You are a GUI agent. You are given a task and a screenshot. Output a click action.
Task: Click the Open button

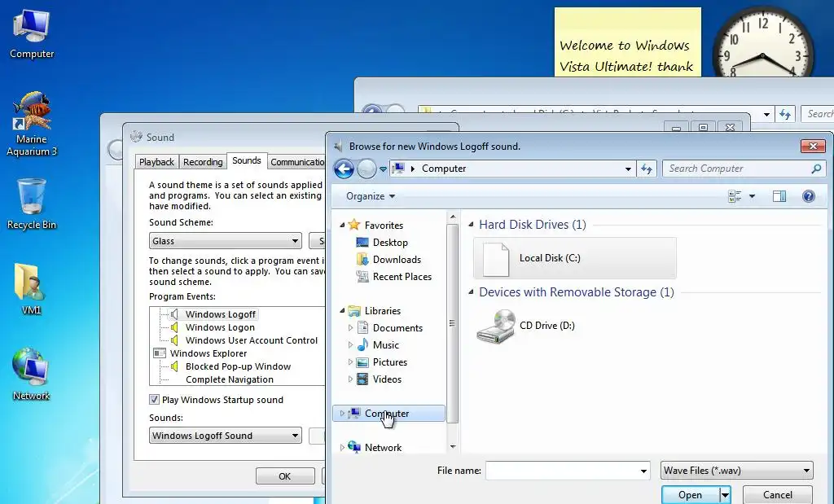(691, 495)
